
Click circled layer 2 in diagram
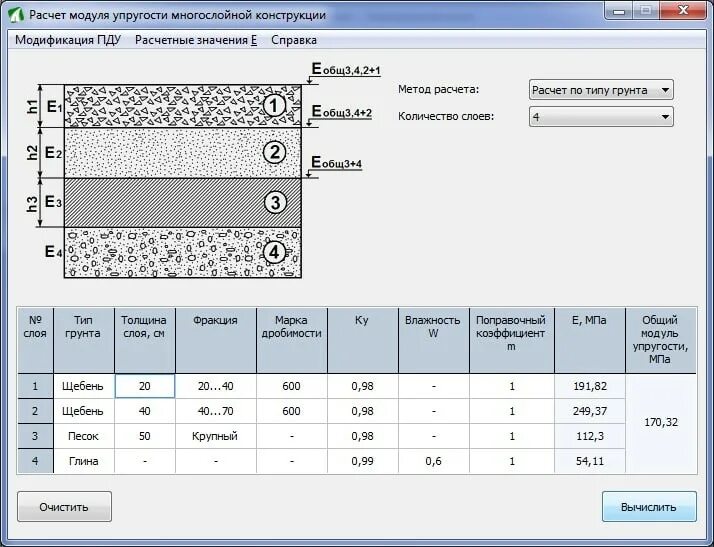(x=275, y=153)
